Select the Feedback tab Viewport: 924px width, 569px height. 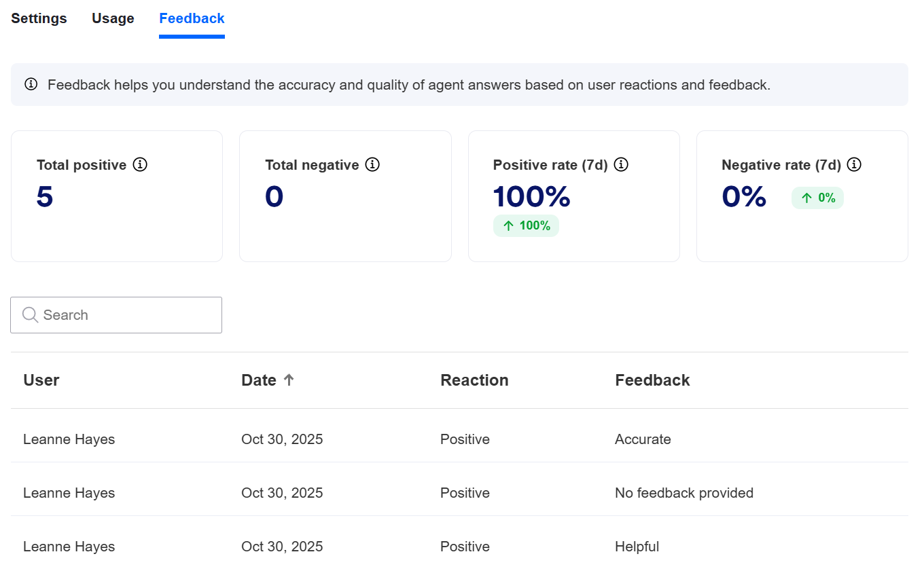192,18
